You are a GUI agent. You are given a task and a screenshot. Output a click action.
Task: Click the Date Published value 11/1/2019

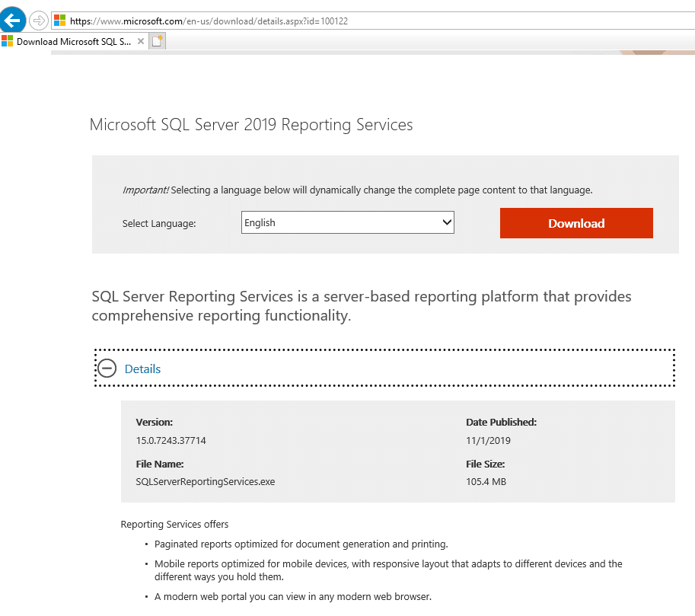coord(488,441)
